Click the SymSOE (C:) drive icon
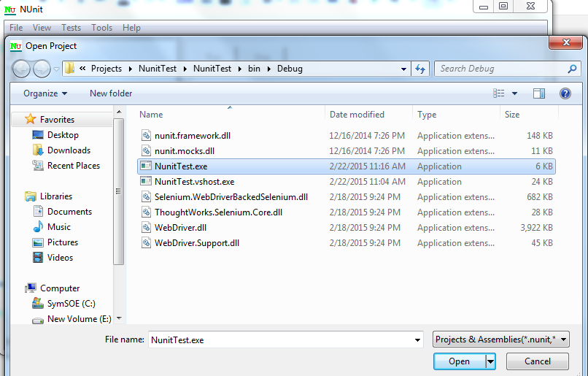The image size is (588, 376). click(x=38, y=303)
